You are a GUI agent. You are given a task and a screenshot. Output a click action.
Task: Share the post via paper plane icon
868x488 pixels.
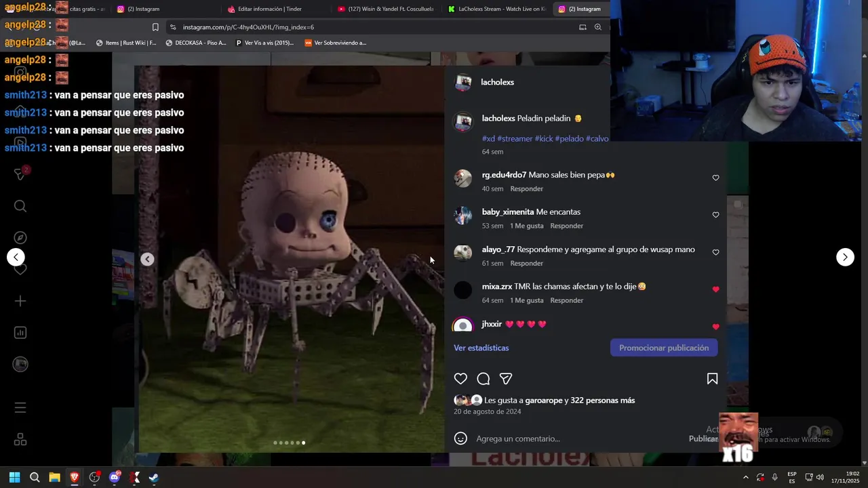coord(506,379)
